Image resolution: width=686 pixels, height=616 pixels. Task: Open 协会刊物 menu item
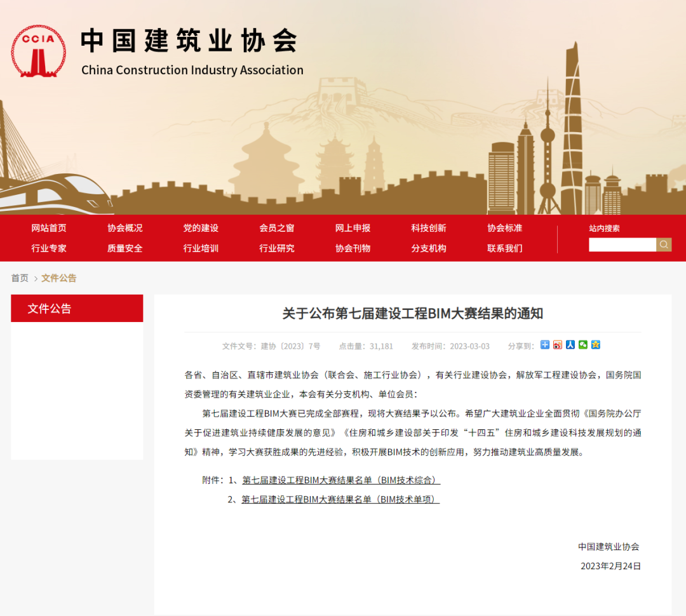[353, 248]
